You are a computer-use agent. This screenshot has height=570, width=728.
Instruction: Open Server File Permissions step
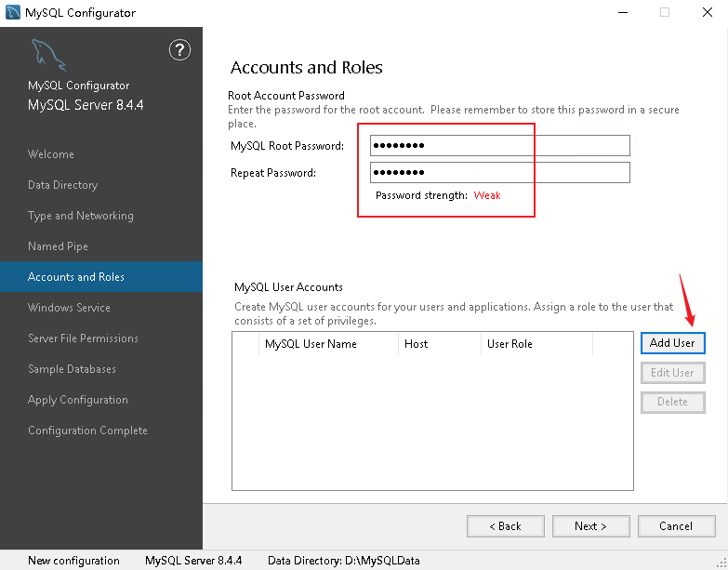(83, 338)
